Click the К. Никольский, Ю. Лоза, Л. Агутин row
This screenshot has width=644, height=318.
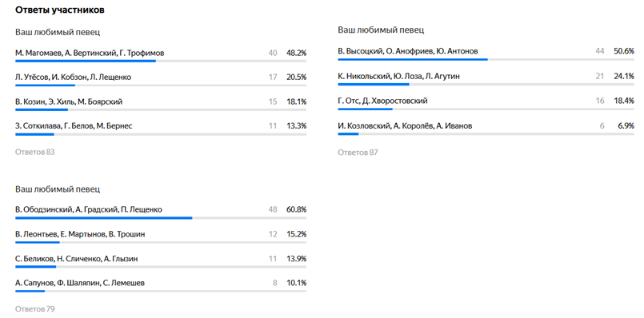[486, 78]
